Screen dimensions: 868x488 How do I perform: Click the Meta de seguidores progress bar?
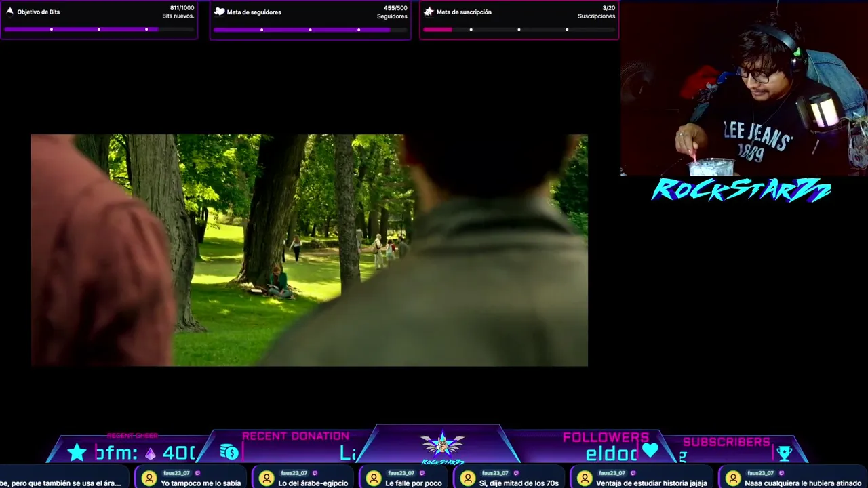(310, 30)
